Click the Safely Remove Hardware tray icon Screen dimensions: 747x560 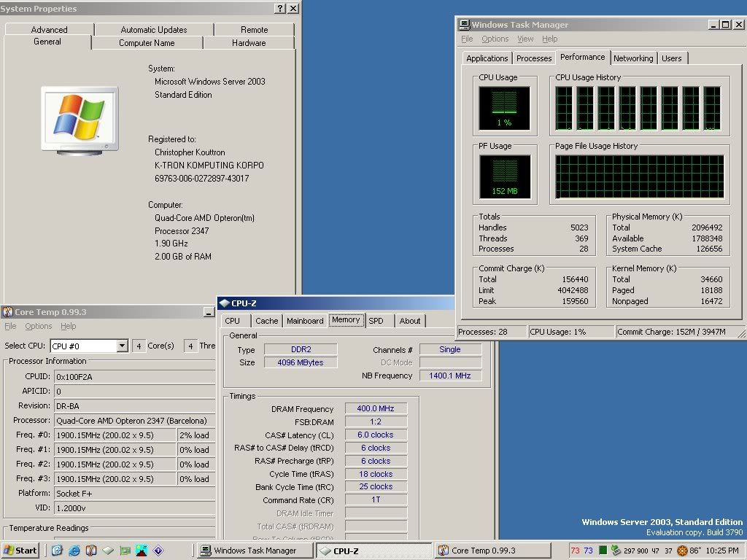coord(616,551)
